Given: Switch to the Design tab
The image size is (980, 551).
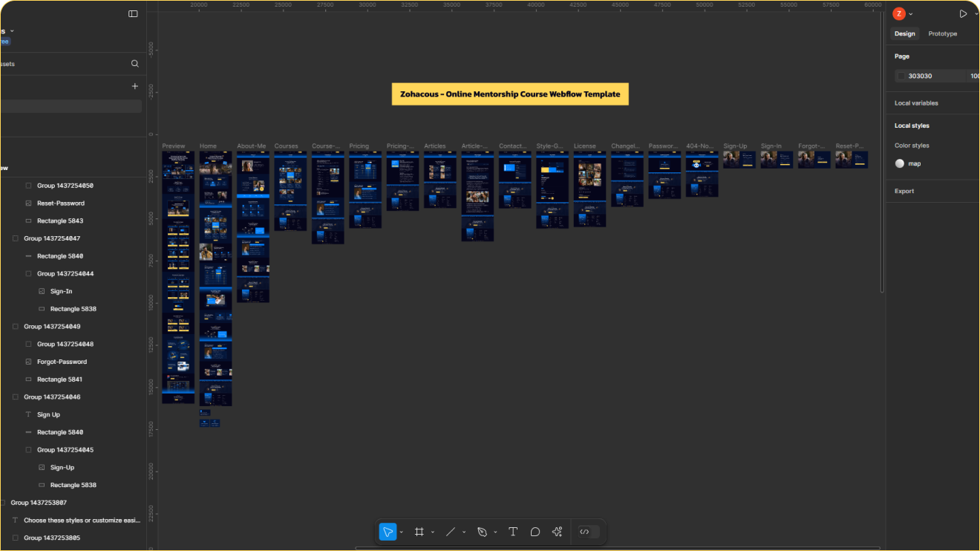Looking at the screenshot, I should 904,33.
